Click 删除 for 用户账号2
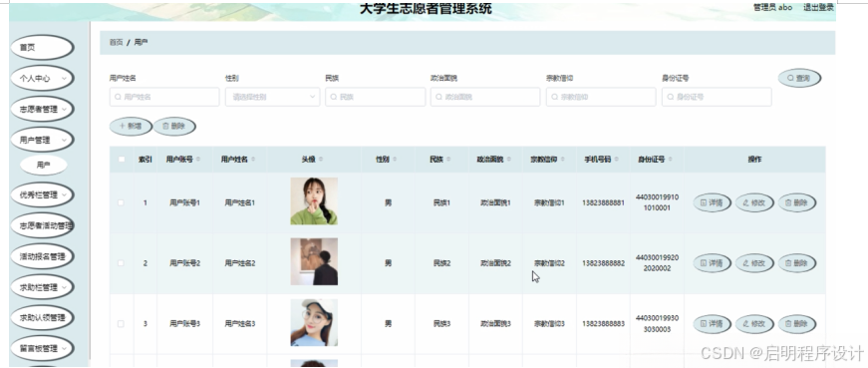This screenshot has height=368, width=868. (796, 263)
